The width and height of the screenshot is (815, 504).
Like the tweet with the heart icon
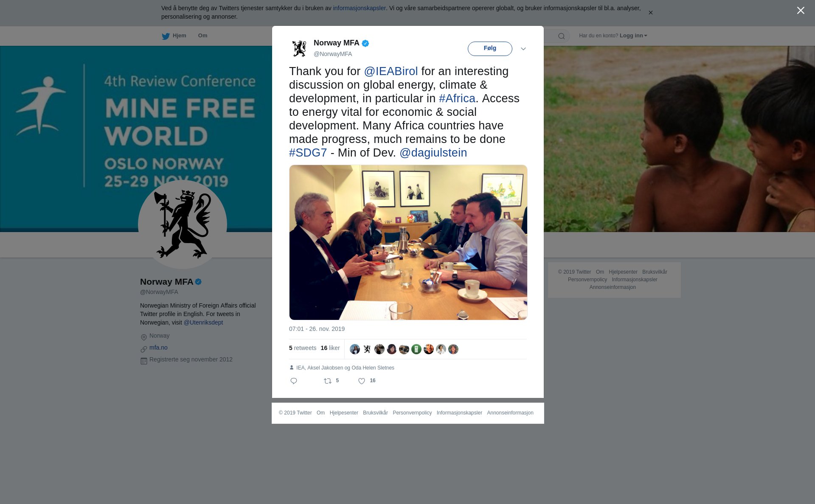362,381
